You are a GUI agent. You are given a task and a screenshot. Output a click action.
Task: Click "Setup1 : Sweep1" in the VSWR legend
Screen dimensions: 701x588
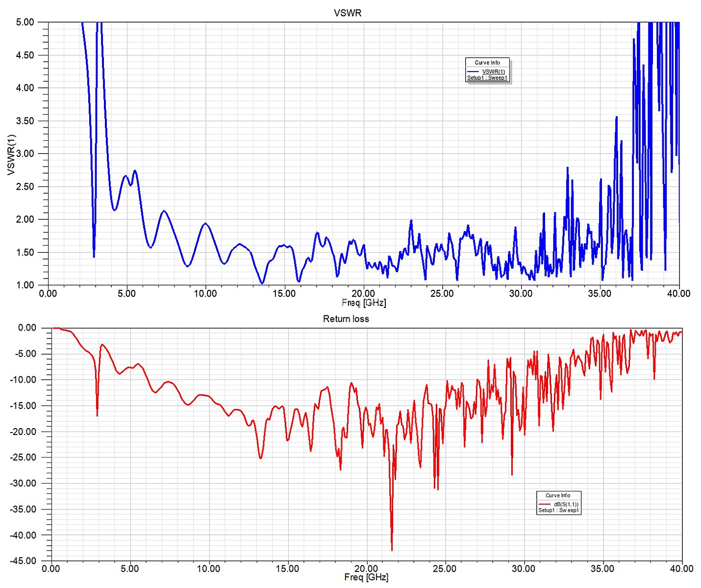click(487, 78)
